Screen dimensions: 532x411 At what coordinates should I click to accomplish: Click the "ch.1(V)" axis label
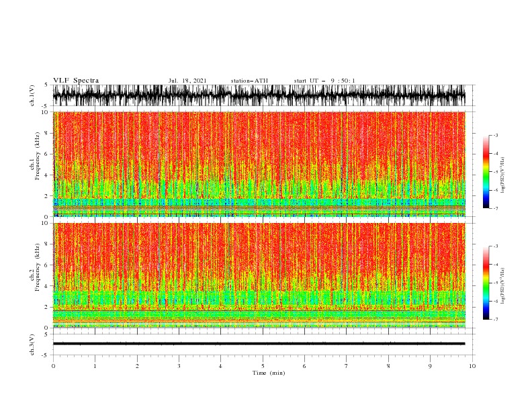pos(32,95)
